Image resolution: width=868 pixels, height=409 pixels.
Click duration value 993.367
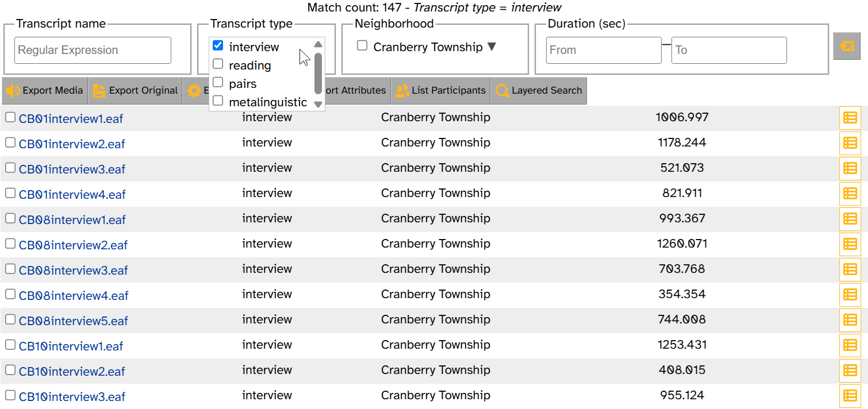pyautogui.click(x=682, y=218)
